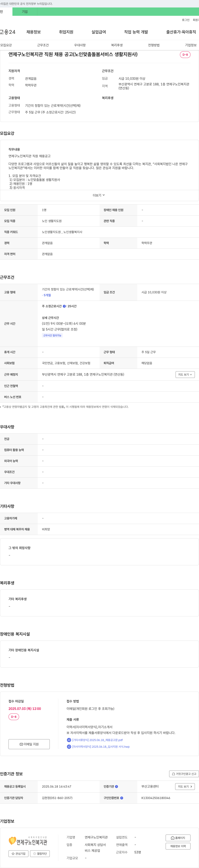Click the 구인인증번호 help icon
Image resolution: width=199 pixels, height=868 pixels.
point(122,798)
